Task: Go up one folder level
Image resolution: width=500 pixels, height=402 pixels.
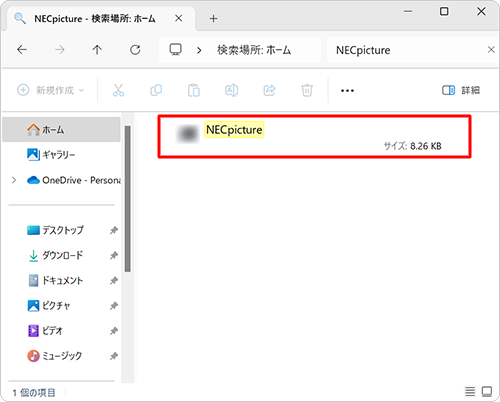Action: 97,50
